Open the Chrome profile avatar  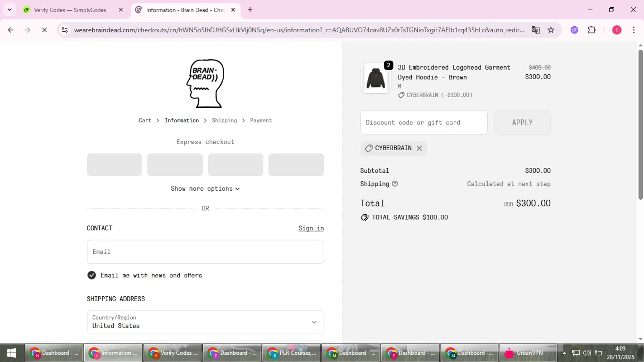click(x=617, y=30)
